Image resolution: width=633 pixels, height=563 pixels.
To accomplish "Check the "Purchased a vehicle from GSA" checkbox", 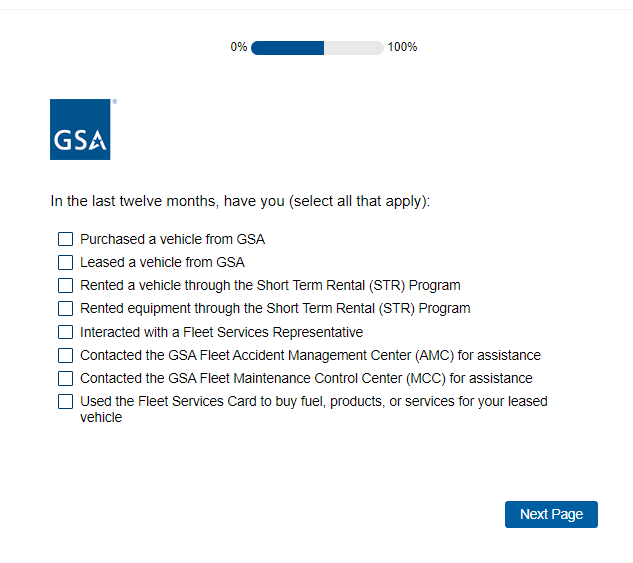I will (x=66, y=240).
